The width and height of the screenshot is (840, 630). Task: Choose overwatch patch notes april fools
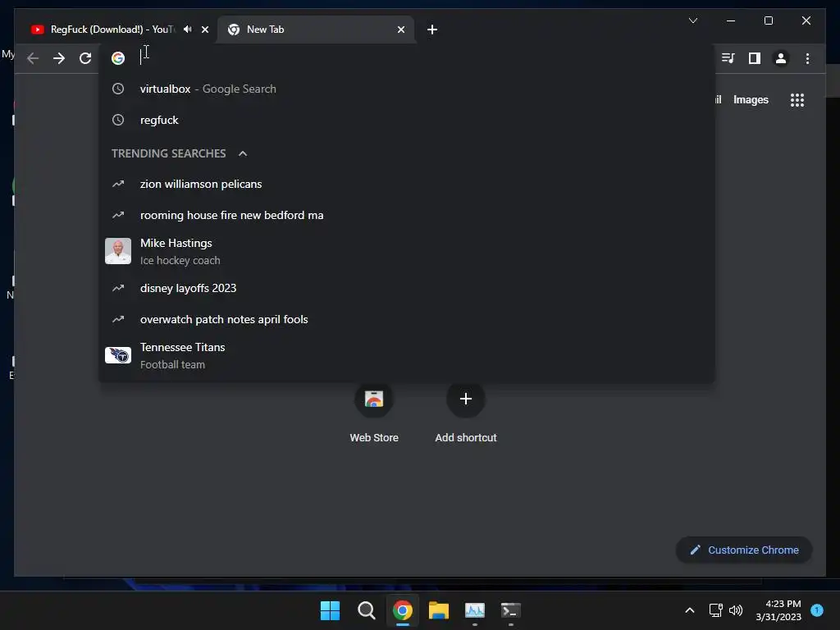[407, 319]
